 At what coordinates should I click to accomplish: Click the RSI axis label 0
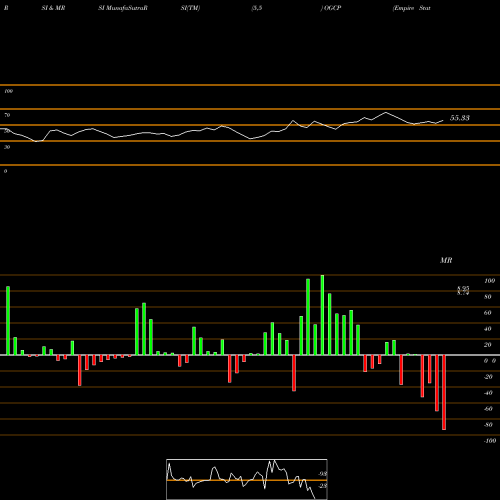(x=5, y=171)
